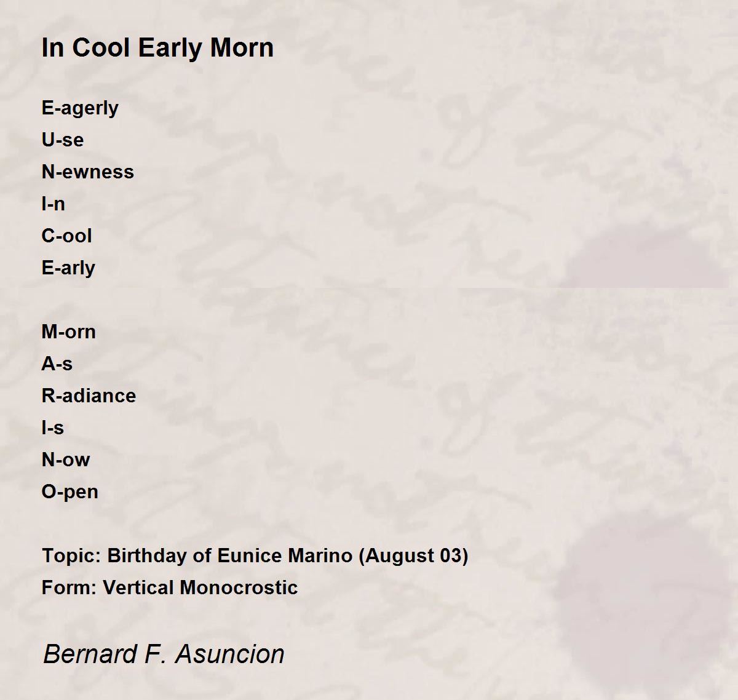Click the text August 03 in parentheses
The height and width of the screenshot is (700, 738).
[x=413, y=556]
